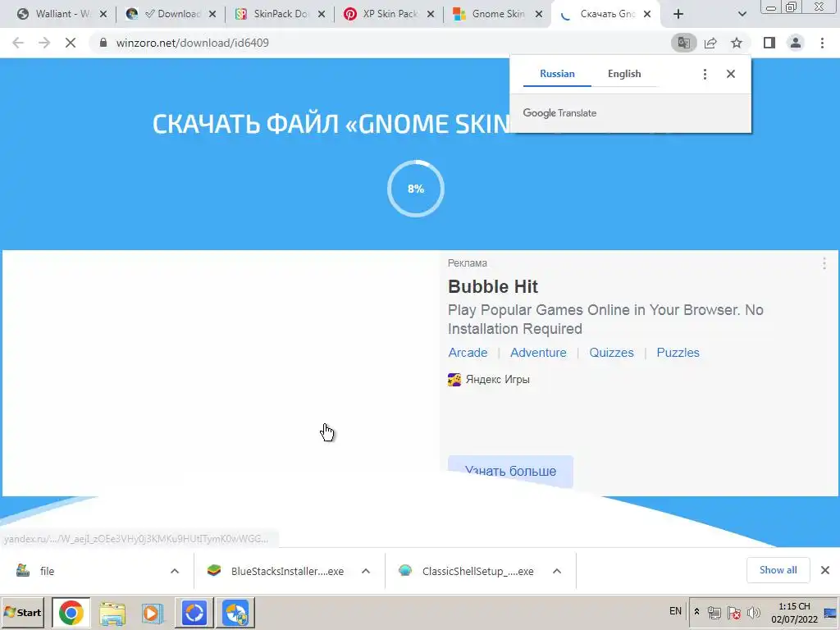Expand BlueStacksInstaller download options
840x630 pixels.
point(366,571)
